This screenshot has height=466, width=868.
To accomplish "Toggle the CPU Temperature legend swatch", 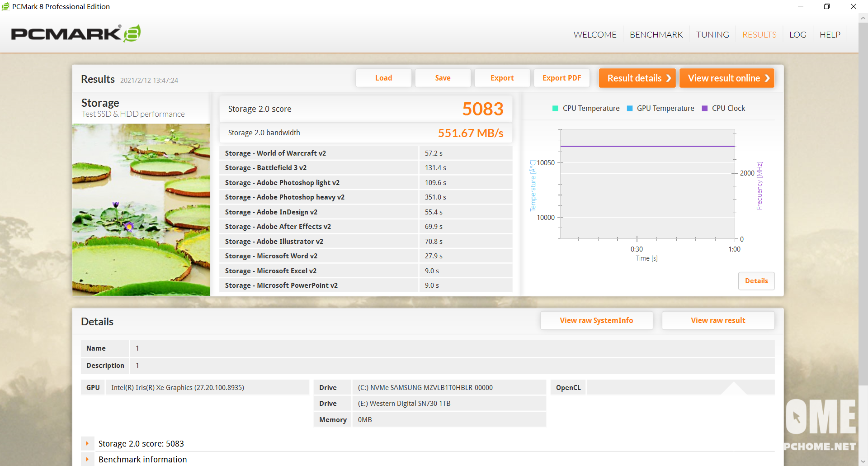I will click(555, 109).
